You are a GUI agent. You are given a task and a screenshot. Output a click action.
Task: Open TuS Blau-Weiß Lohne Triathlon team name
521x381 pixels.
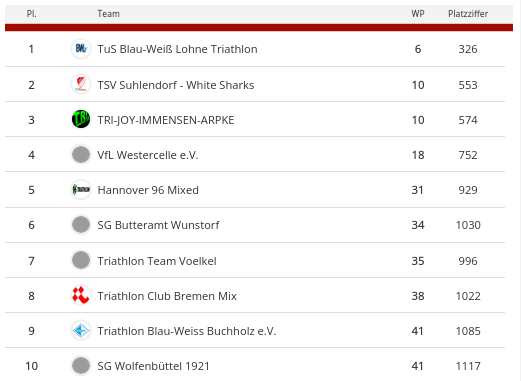(x=177, y=49)
